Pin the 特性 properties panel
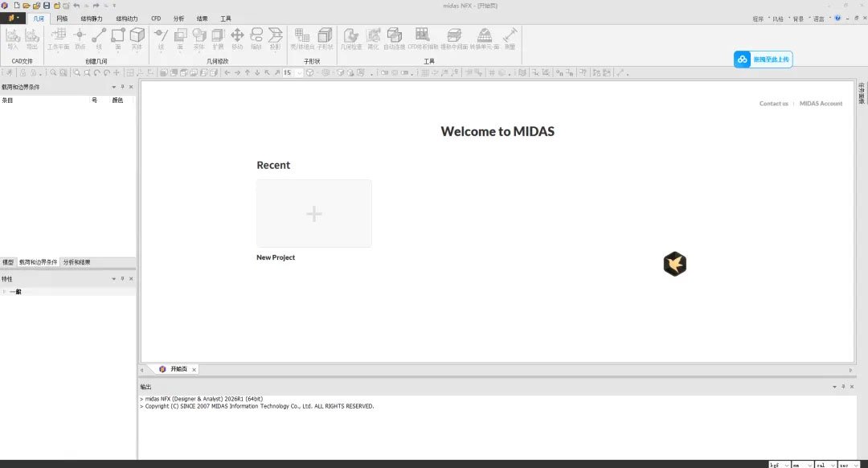Image resolution: width=868 pixels, height=468 pixels. coord(122,278)
